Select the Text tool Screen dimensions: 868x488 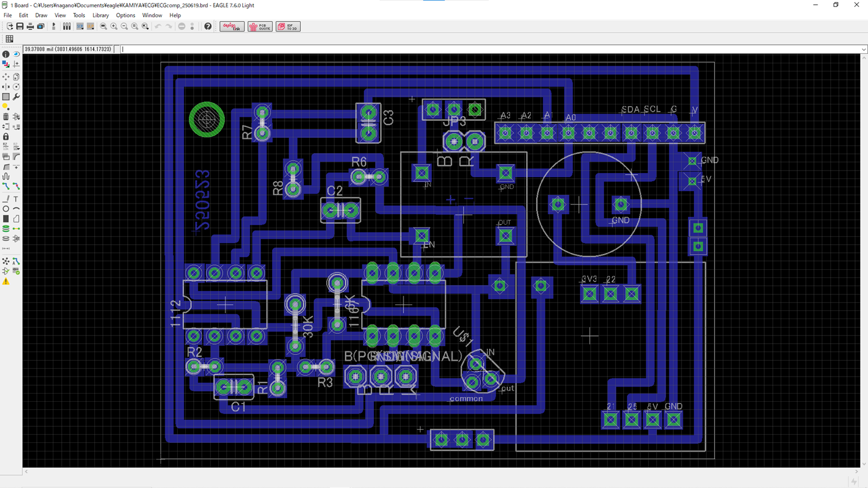[x=16, y=199]
